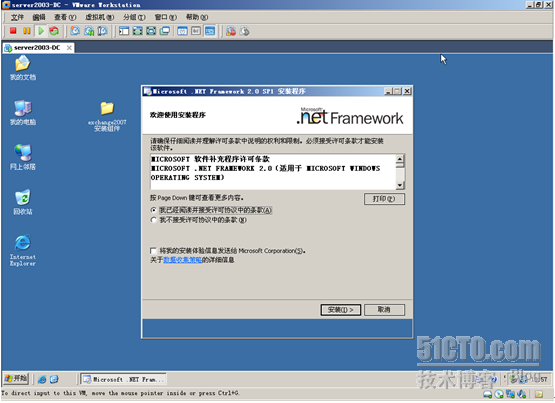Viewport: 555px width, 403px height.
Task: Click the hard disk status icon
Action: tap(487, 394)
